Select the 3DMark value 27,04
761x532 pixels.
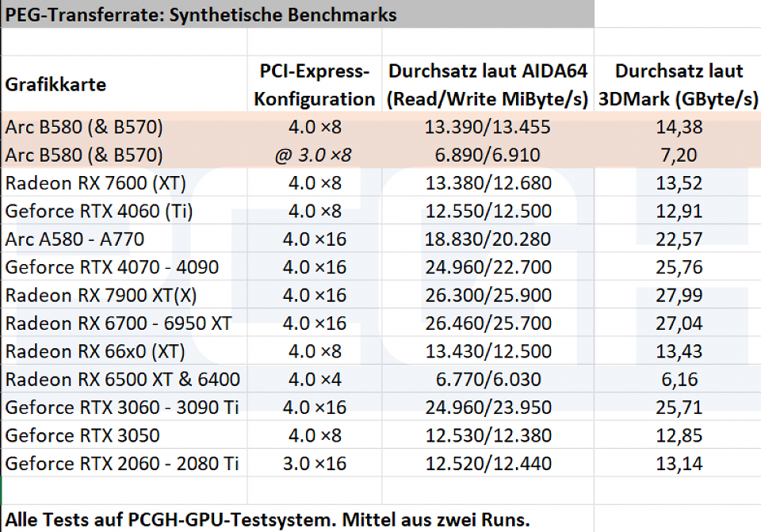(x=678, y=323)
